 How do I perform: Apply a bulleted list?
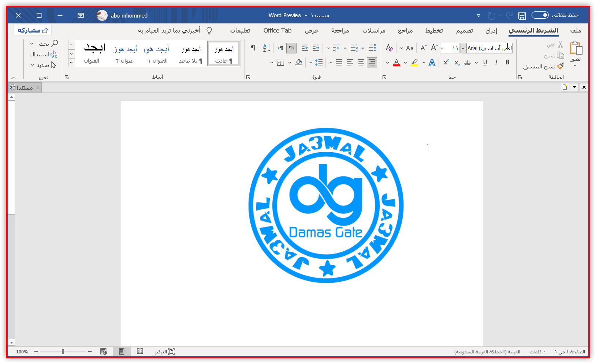(372, 48)
